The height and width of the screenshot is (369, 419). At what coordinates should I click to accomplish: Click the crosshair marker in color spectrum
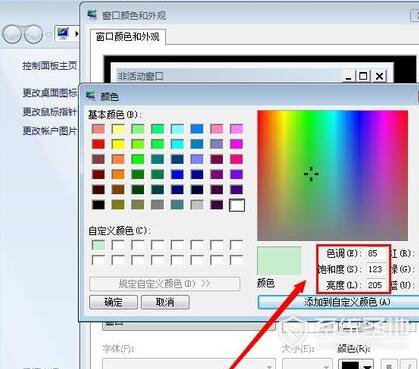click(x=311, y=174)
